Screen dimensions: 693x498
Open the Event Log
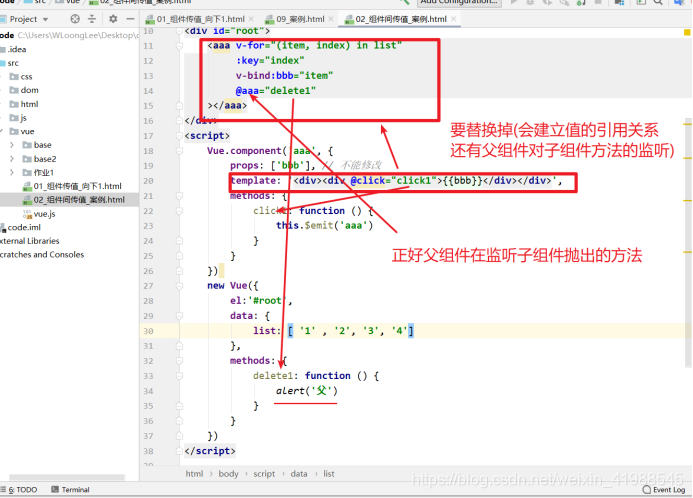point(664,490)
